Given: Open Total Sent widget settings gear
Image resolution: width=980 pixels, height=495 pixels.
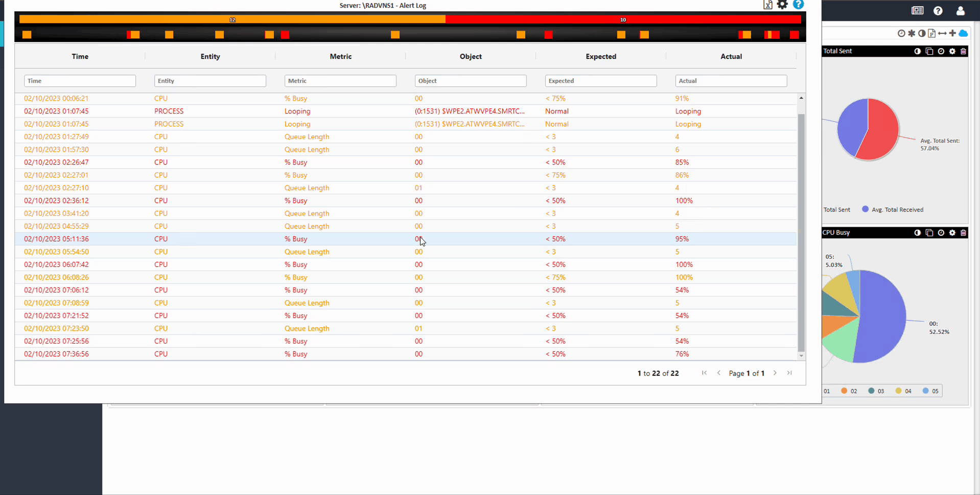Looking at the screenshot, I should 952,51.
